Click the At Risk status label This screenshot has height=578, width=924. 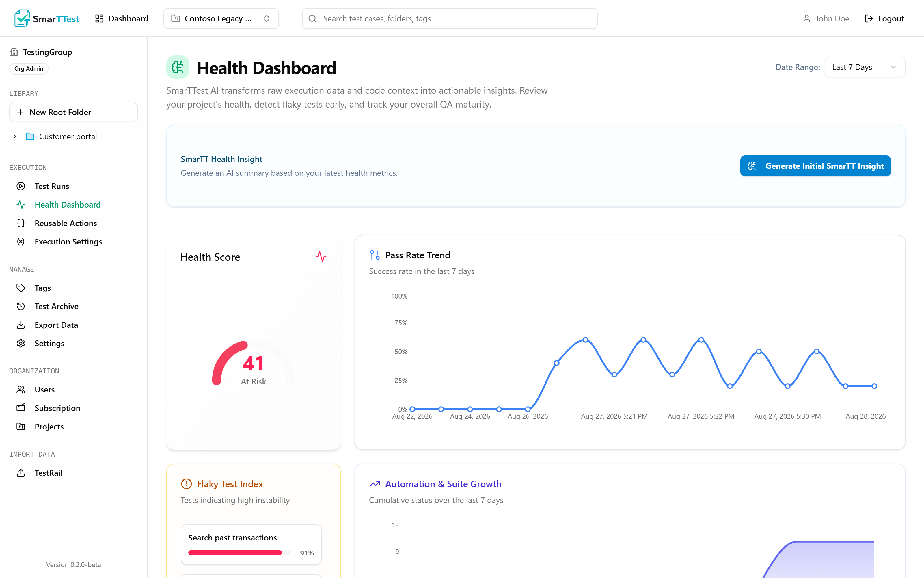254,381
